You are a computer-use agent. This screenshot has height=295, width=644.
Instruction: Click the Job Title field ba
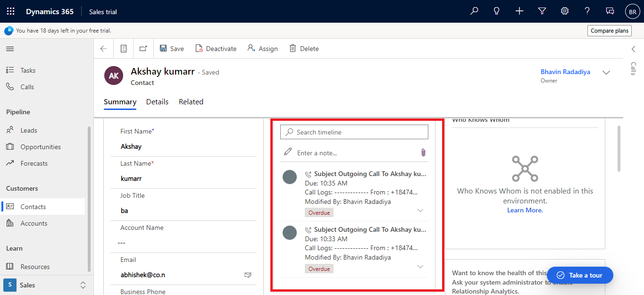click(184, 211)
